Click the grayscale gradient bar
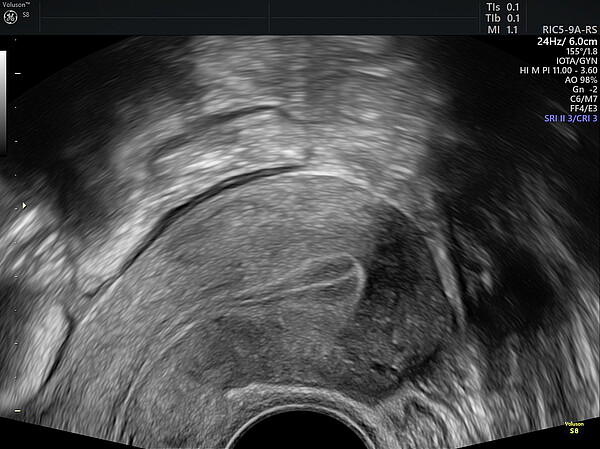The image size is (600, 449). pyautogui.click(x=3, y=103)
